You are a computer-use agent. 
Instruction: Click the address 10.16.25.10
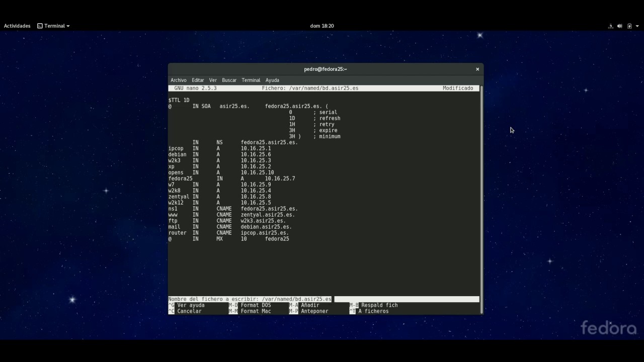point(257,172)
